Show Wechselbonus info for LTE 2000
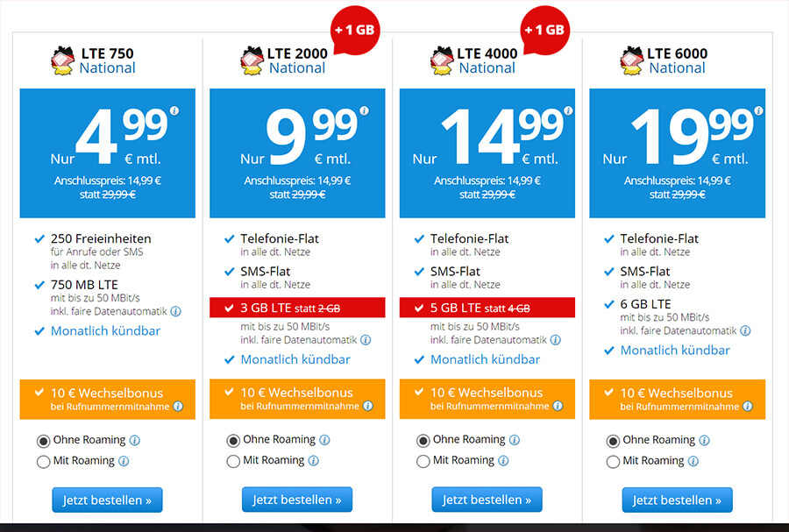 click(x=367, y=406)
